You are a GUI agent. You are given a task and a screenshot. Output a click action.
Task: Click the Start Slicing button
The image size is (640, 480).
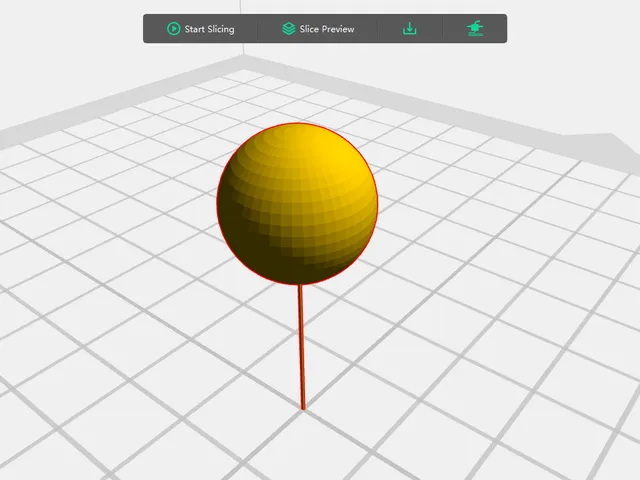coord(200,29)
